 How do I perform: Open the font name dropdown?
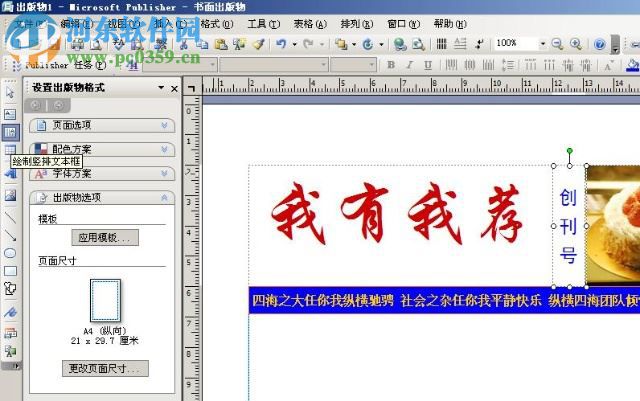click(x=323, y=65)
